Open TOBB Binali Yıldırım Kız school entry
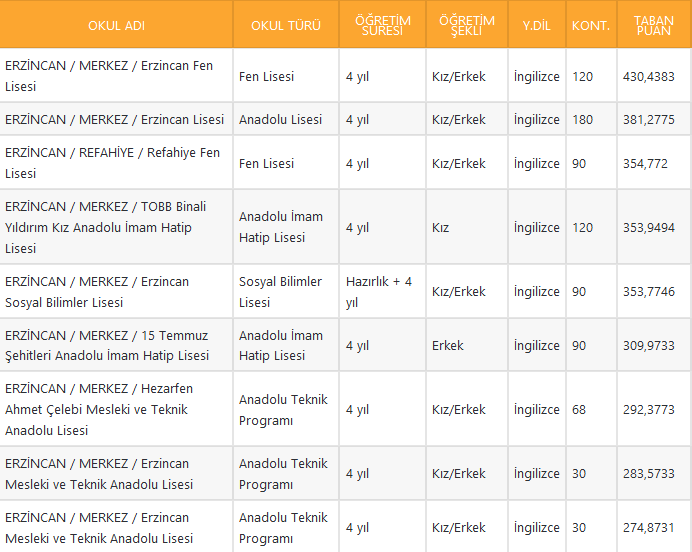 (105, 227)
